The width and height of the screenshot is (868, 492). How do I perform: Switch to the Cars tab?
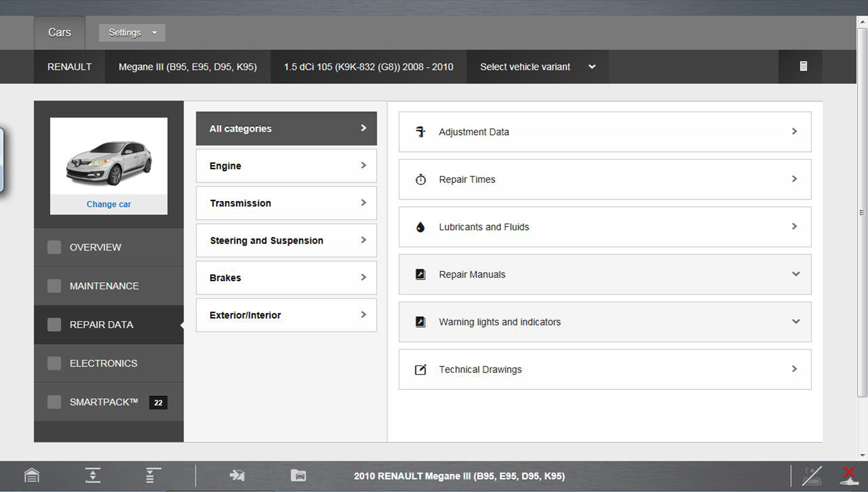(60, 33)
